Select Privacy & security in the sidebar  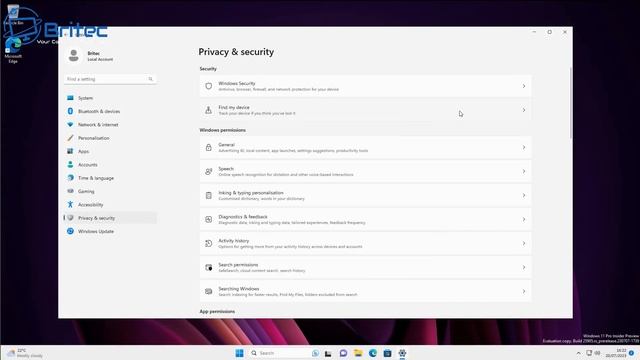(110, 218)
